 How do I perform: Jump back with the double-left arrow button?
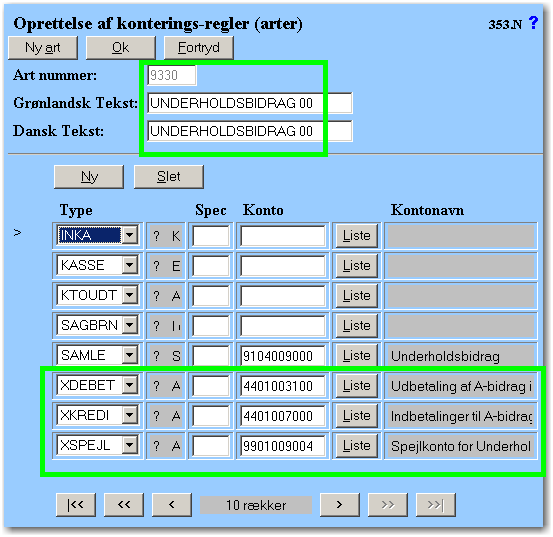point(124,505)
